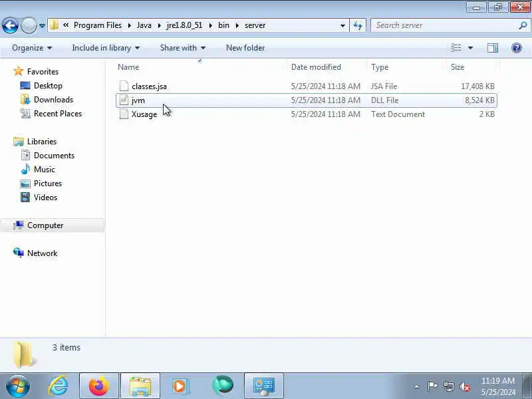Open the Control Panel taskbar item
This screenshot has width=532, height=399.
coord(263,386)
